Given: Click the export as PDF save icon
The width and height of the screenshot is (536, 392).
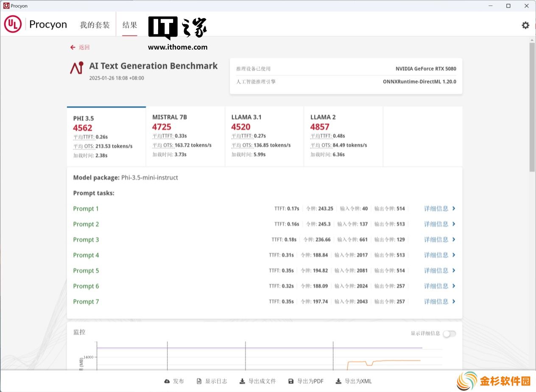Looking at the screenshot, I should click(x=291, y=381).
